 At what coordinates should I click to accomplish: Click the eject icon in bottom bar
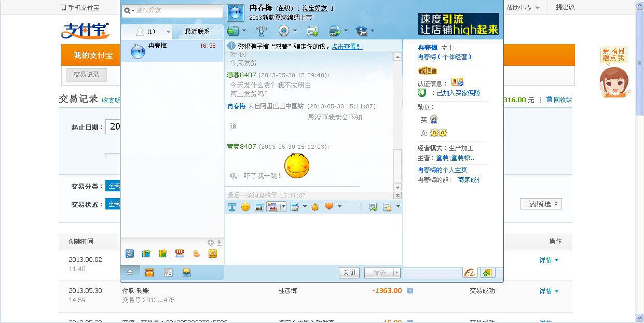tap(130, 272)
